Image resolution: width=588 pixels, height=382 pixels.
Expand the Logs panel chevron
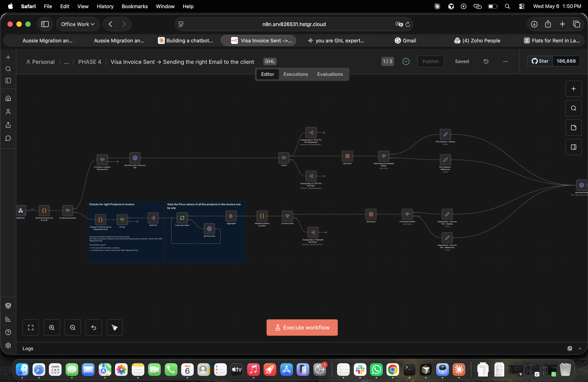[x=580, y=348]
